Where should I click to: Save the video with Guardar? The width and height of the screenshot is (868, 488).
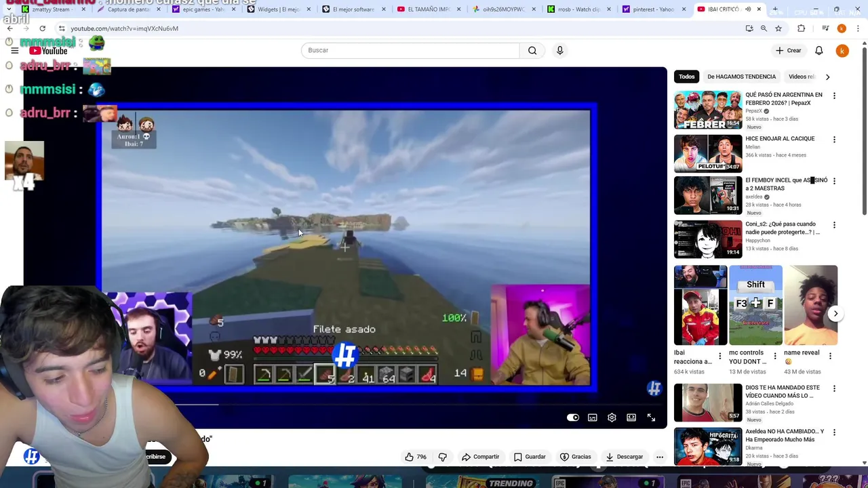[530, 457]
